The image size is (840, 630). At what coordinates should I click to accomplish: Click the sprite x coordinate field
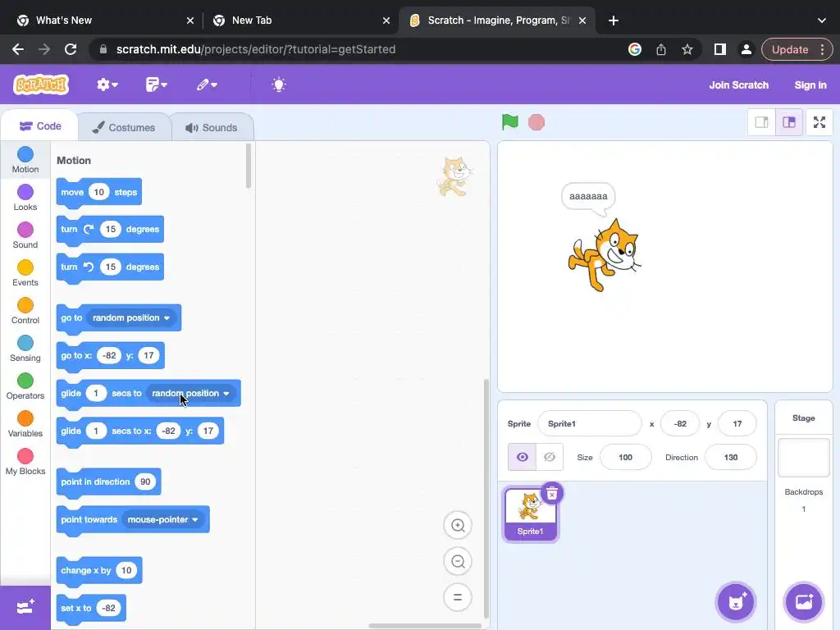(680, 424)
